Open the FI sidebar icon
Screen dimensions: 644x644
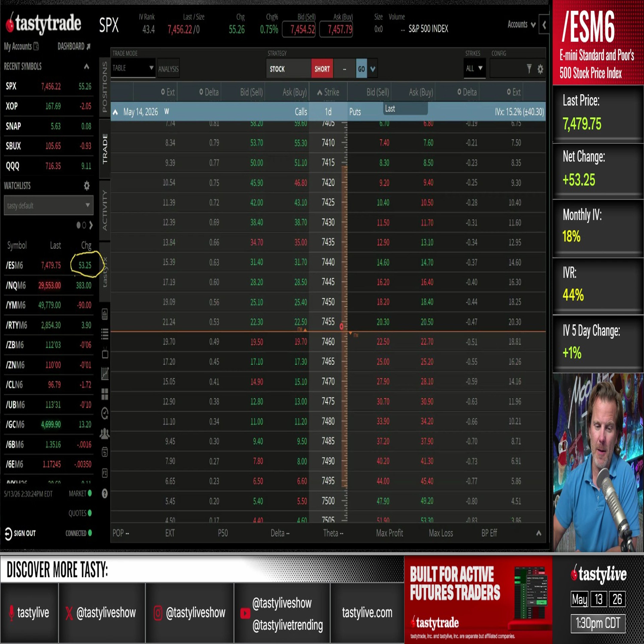pos(105,473)
